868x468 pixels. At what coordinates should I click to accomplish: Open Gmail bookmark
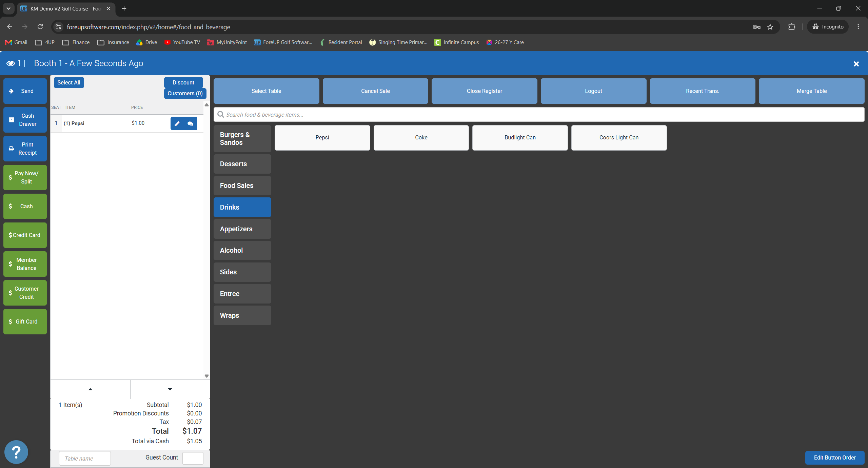click(16, 42)
